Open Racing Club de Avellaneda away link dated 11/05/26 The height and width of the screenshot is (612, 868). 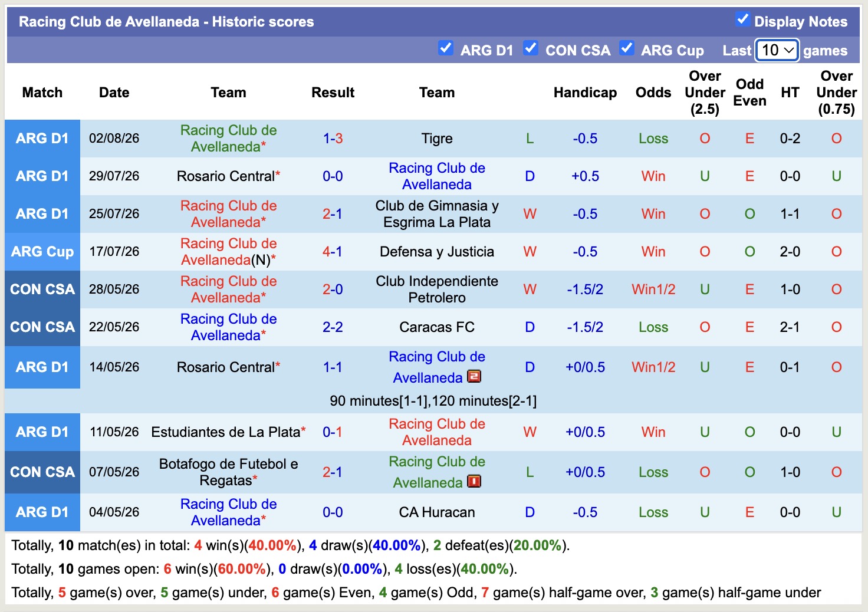437,432
